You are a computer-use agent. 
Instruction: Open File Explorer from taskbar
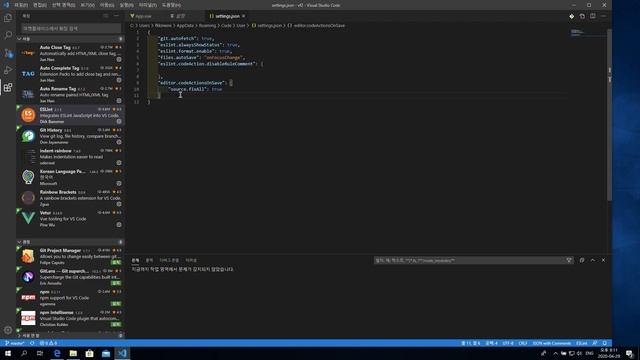click(73, 353)
